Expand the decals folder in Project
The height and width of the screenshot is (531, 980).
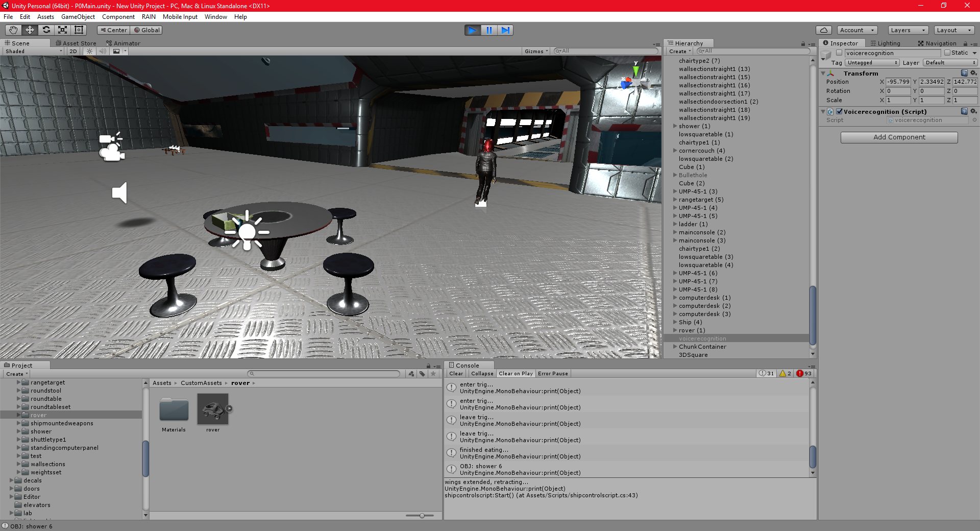pyautogui.click(x=11, y=480)
